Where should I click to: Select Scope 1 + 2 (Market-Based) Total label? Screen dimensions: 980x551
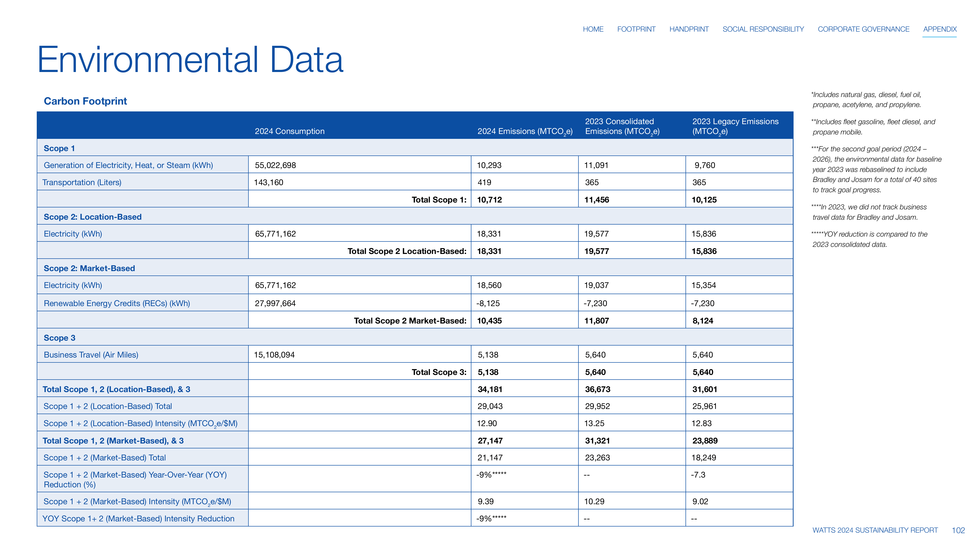[105, 457]
